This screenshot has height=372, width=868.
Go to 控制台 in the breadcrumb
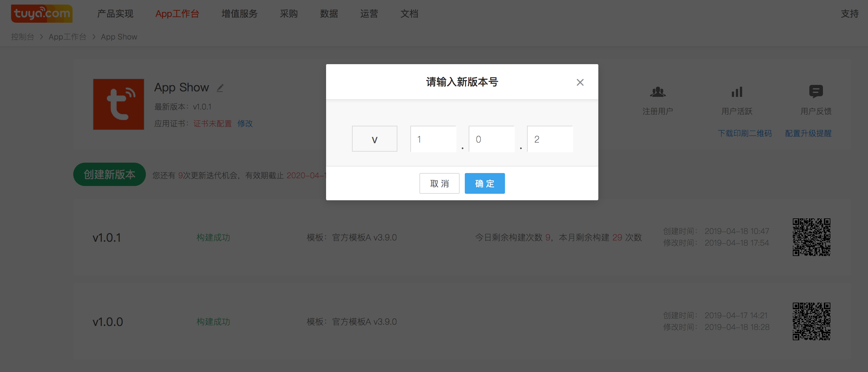[x=23, y=37]
